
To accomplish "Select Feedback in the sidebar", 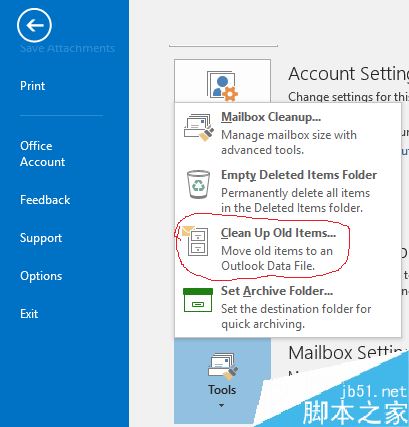I will tap(45, 200).
